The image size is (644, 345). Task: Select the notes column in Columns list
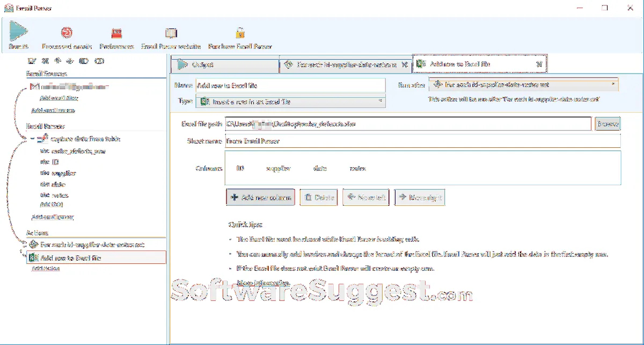click(357, 168)
